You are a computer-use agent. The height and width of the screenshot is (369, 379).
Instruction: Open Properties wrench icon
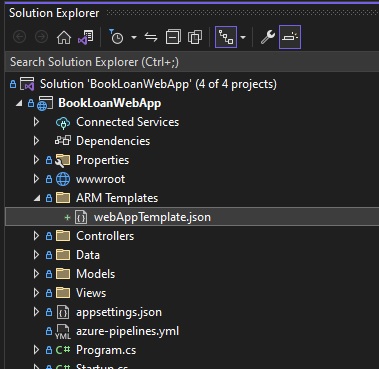click(267, 37)
